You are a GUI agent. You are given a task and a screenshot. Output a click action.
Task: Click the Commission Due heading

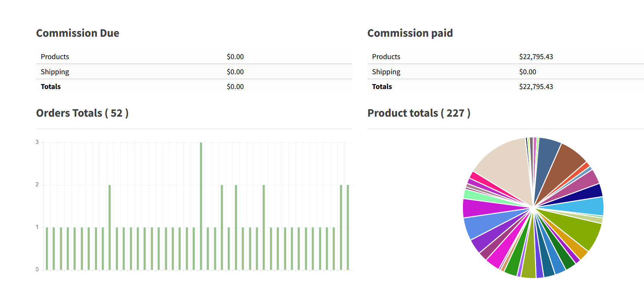click(78, 33)
